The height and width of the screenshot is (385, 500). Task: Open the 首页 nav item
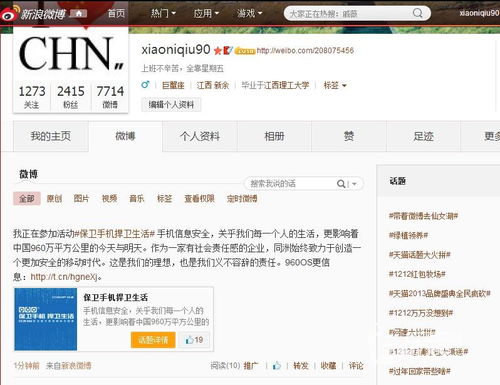pyautogui.click(x=116, y=13)
